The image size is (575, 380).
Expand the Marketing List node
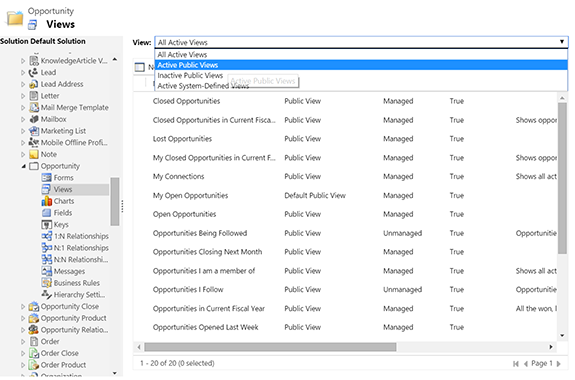[23, 131]
